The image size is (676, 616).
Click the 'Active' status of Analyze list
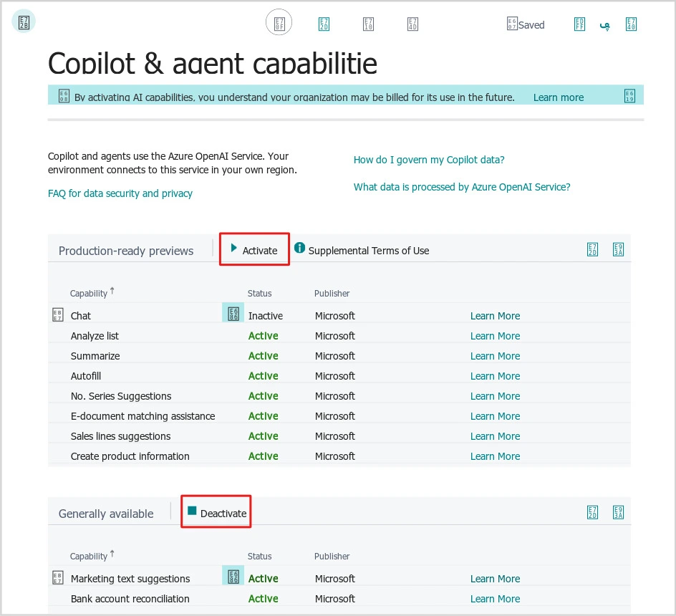pos(263,336)
